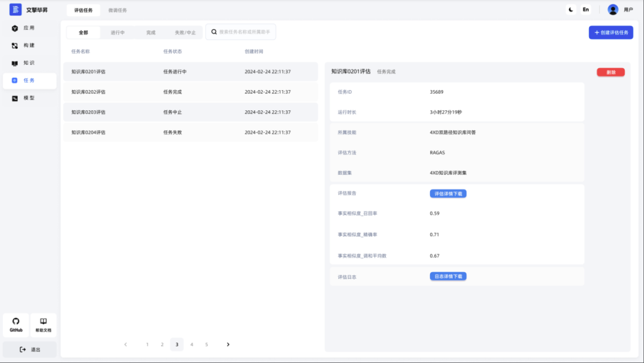Image resolution: width=644 pixels, height=363 pixels.
Task: Toggle dark mode moon icon
Action: [571, 10]
